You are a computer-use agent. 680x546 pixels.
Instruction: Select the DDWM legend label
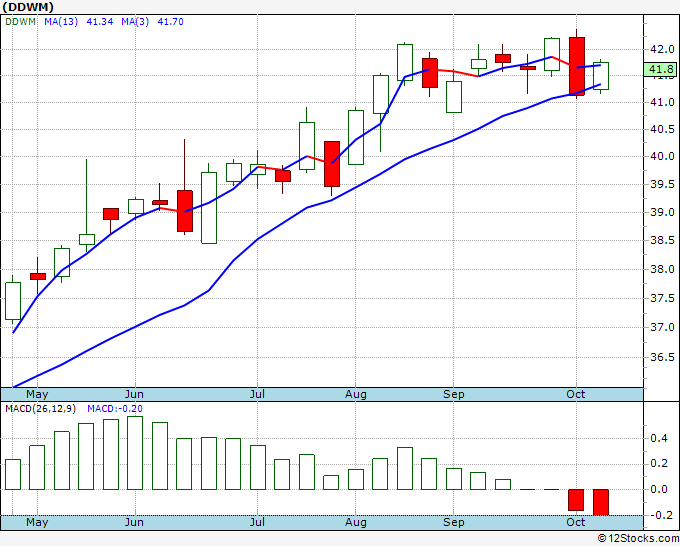[20, 22]
